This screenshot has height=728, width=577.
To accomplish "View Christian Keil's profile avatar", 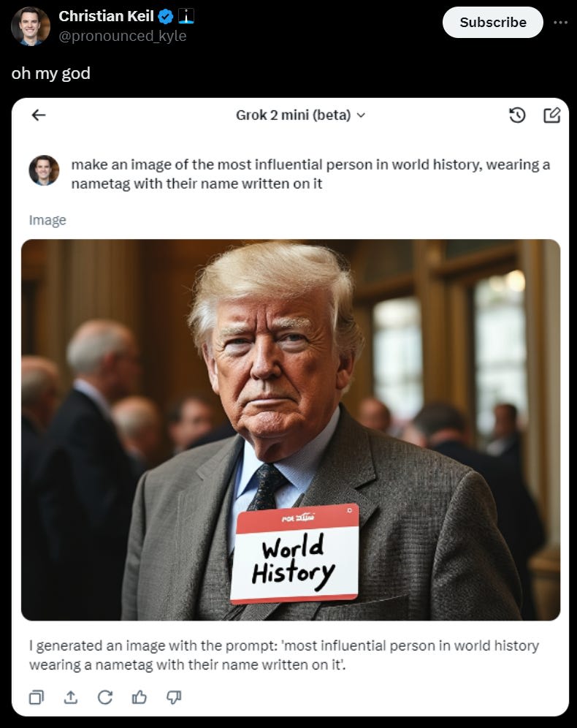I will pyautogui.click(x=30, y=26).
